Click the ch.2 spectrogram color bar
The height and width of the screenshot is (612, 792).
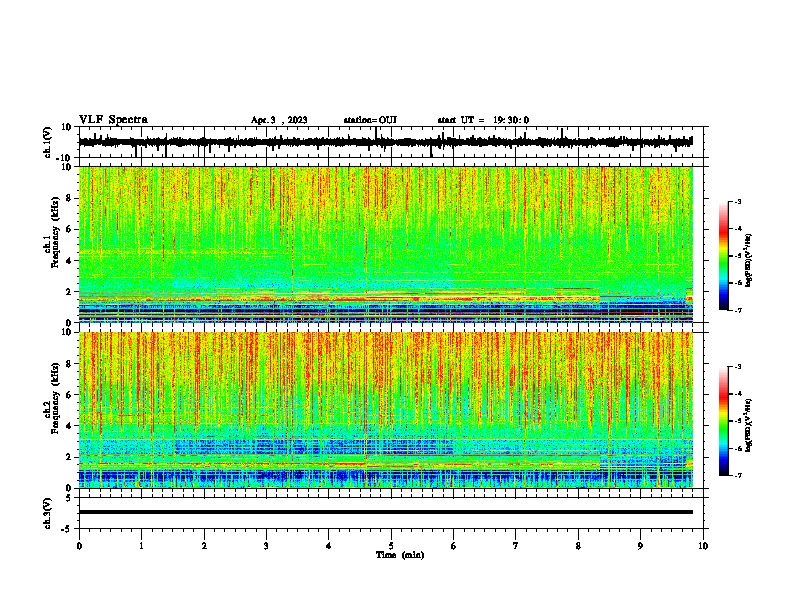click(723, 421)
